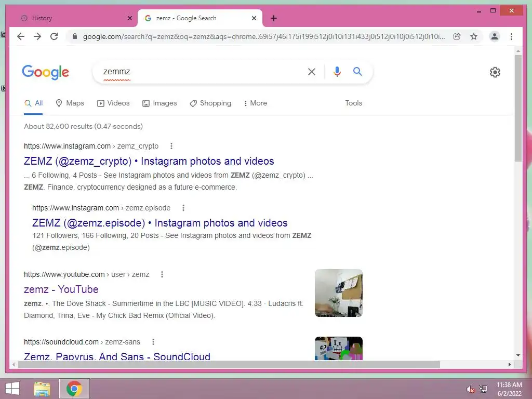Click the 'About 82,600 results' text
Viewport: 532px width, 399px height.
[83, 126]
